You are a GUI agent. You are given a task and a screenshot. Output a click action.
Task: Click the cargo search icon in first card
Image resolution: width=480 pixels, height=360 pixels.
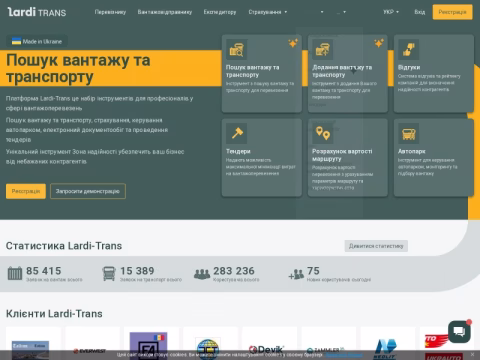tap(236, 50)
